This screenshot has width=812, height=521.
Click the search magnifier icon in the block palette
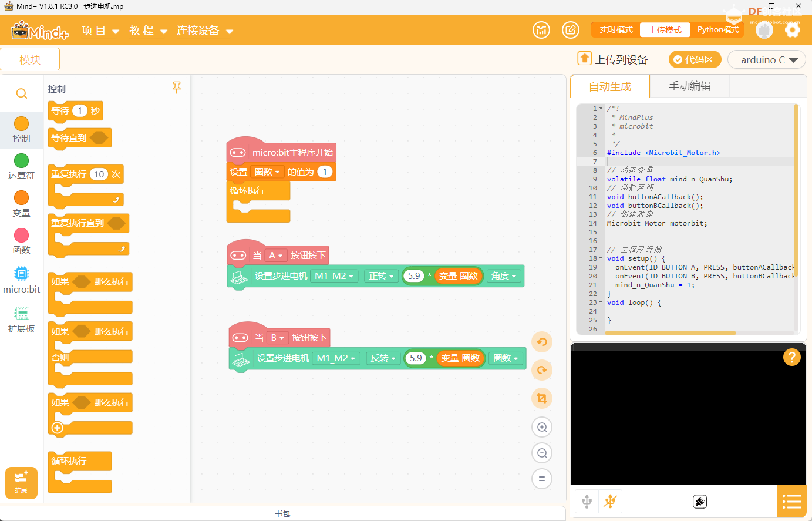[22, 93]
